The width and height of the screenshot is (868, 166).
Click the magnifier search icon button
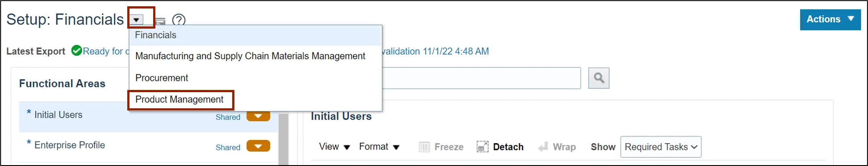(x=599, y=78)
